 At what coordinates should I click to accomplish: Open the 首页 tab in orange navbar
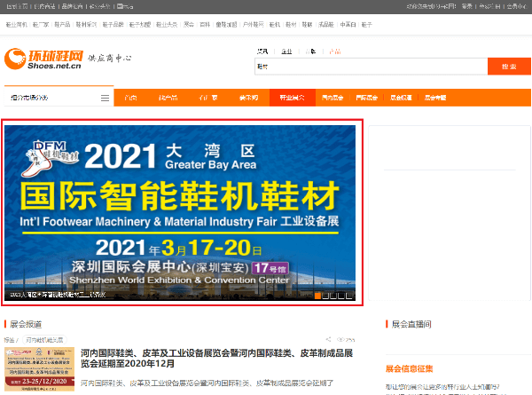pyautogui.click(x=130, y=98)
